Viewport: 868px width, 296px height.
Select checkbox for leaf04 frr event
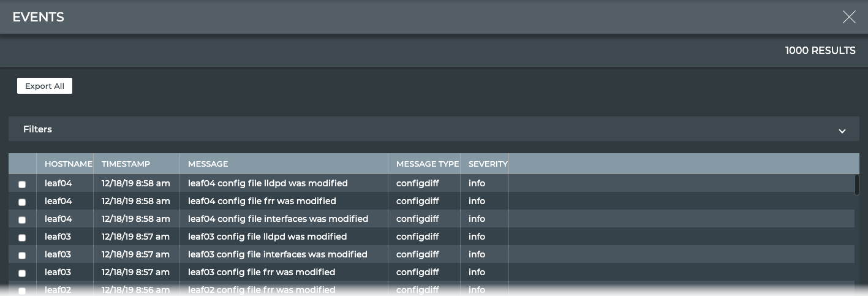coord(22,202)
